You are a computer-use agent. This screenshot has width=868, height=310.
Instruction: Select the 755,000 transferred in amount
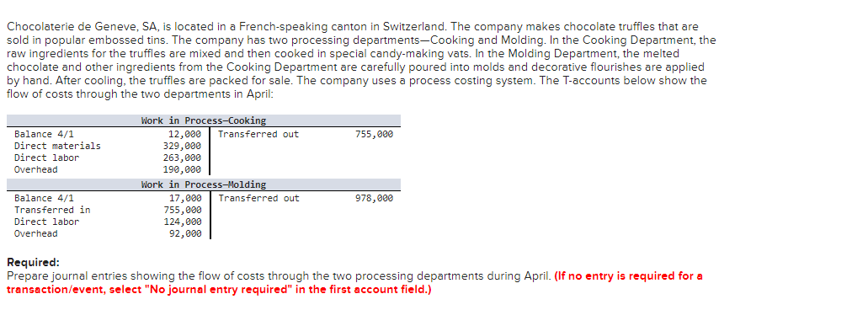coord(182,210)
